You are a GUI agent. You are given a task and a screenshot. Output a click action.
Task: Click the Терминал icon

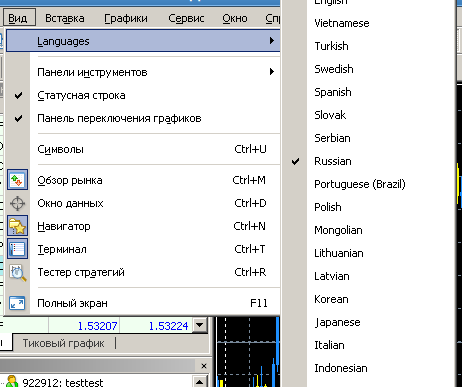pos(17,249)
